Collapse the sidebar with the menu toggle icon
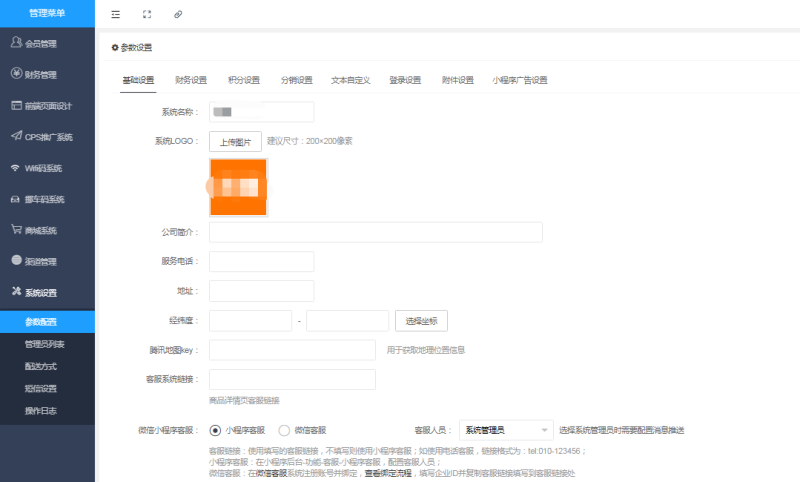Image resolution: width=800 pixels, height=482 pixels. pos(116,14)
